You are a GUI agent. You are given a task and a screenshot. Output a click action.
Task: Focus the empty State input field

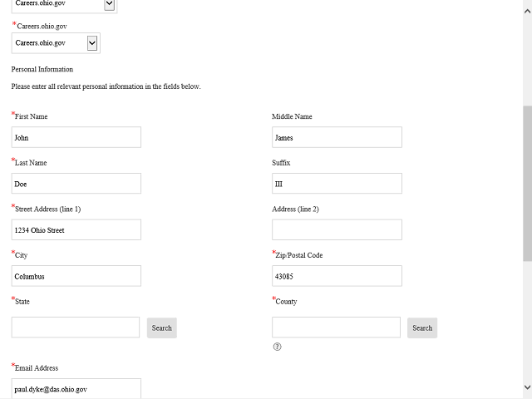[76, 328]
